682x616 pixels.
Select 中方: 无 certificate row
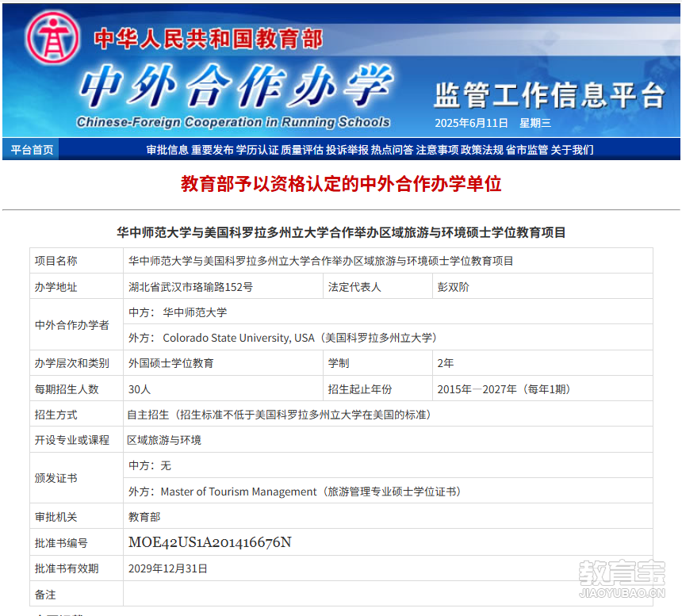pyautogui.click(x=388, y=465)
